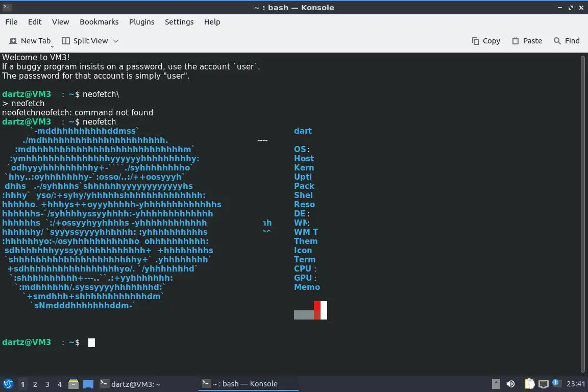Click the 'Icon' label in neofetch output

303,250
